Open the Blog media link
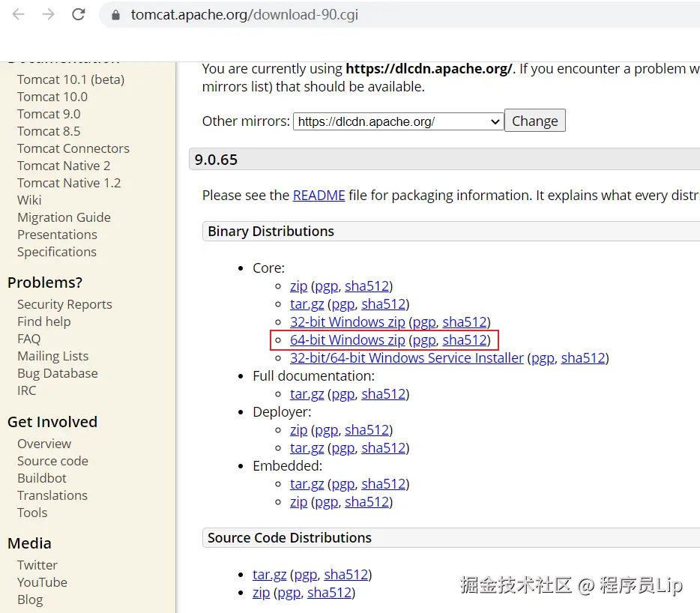 tap(30, 600)
